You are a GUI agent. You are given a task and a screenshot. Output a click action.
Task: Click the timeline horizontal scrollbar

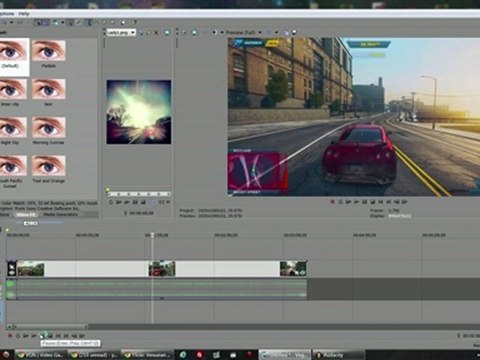pos(50,327)
